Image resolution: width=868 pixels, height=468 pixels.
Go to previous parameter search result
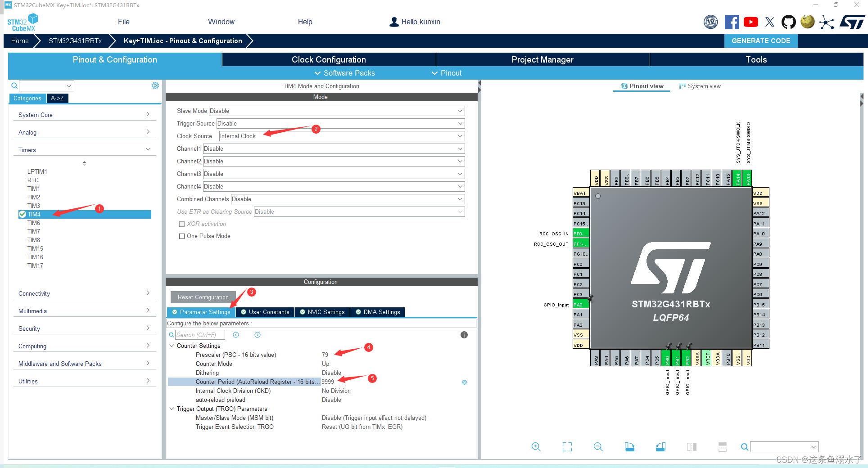(x=236, y=335)
